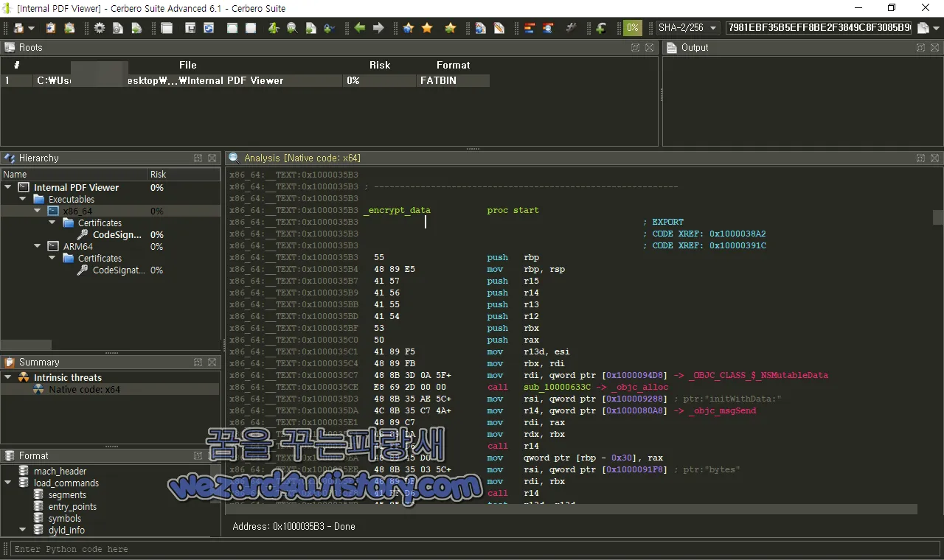Click the orange-blue layout bars icon
The width and height of the screenshot is (944, 560).
[530, 28]
